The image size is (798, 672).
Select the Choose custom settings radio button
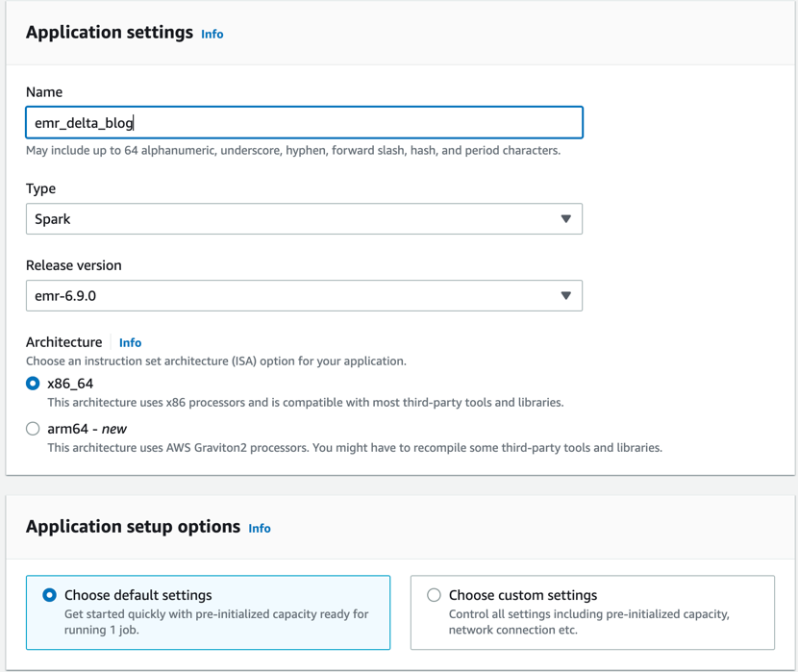point(435,595)
